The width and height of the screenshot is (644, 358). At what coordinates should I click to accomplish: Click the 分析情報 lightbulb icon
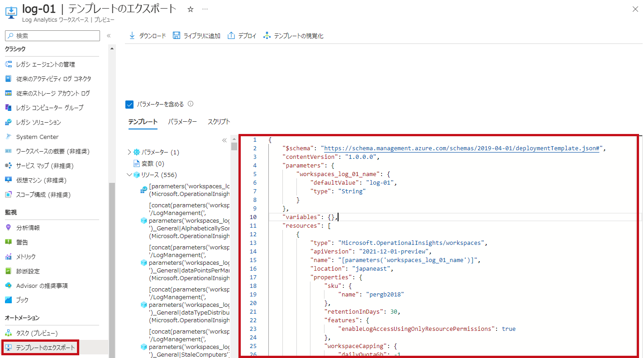(x=8, y=228)
